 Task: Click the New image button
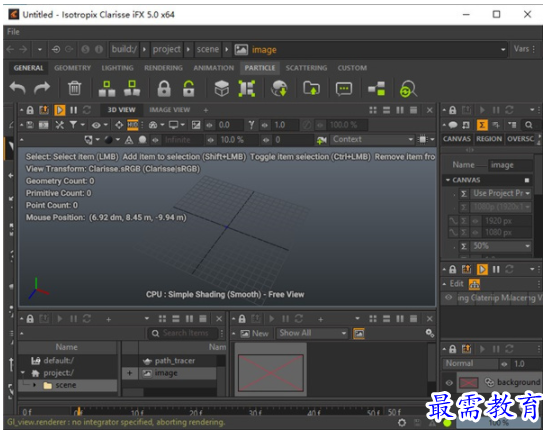[255, 333]
